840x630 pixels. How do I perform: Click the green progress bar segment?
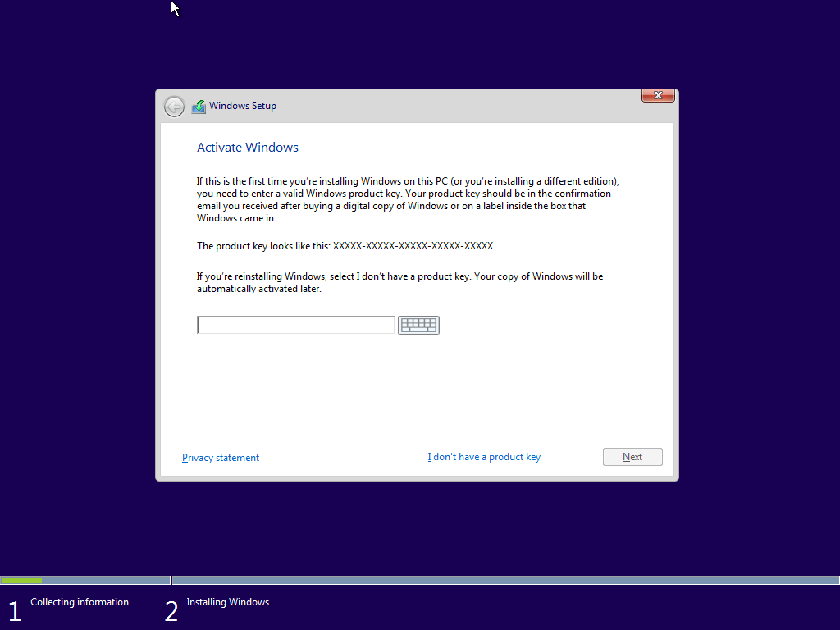click(x=21, y=580)
